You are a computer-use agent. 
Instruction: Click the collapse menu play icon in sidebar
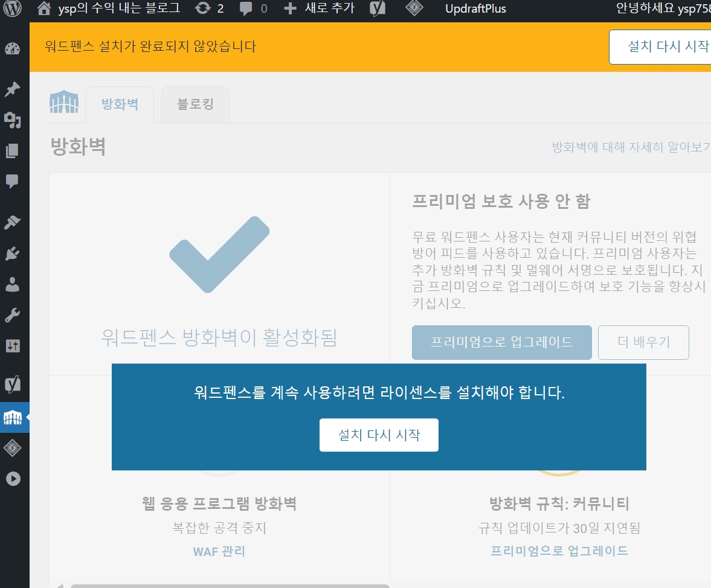tap(13, 479)
